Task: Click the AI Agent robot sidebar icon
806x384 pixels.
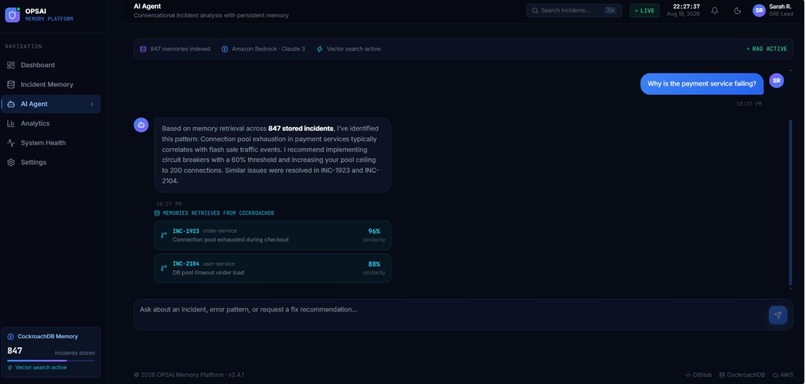Action: tap(11, 104)
